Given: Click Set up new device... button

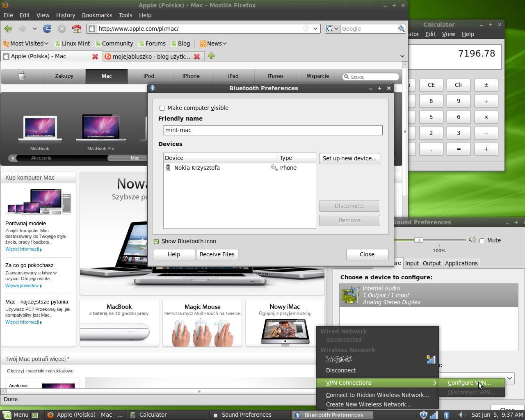Looking at the screenshot, I should coord(349,158).
